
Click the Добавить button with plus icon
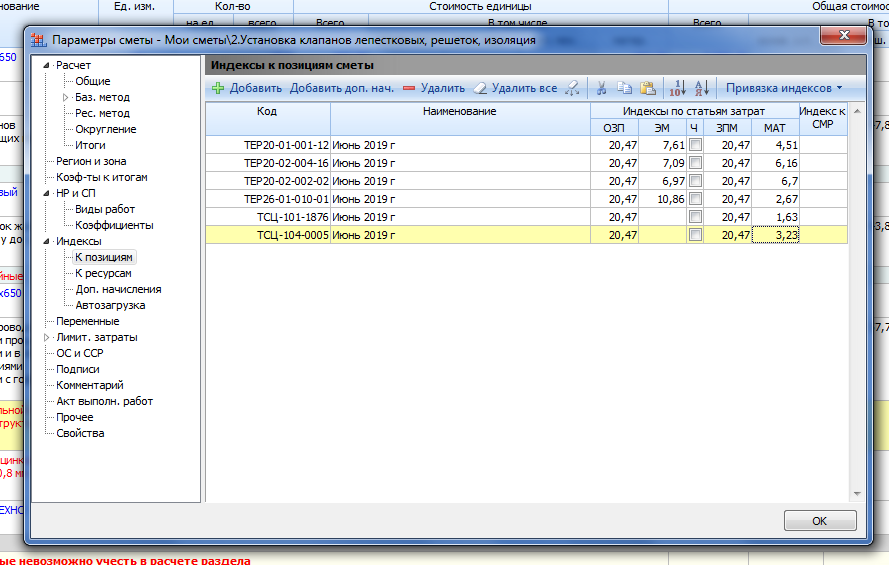point(247,88)
